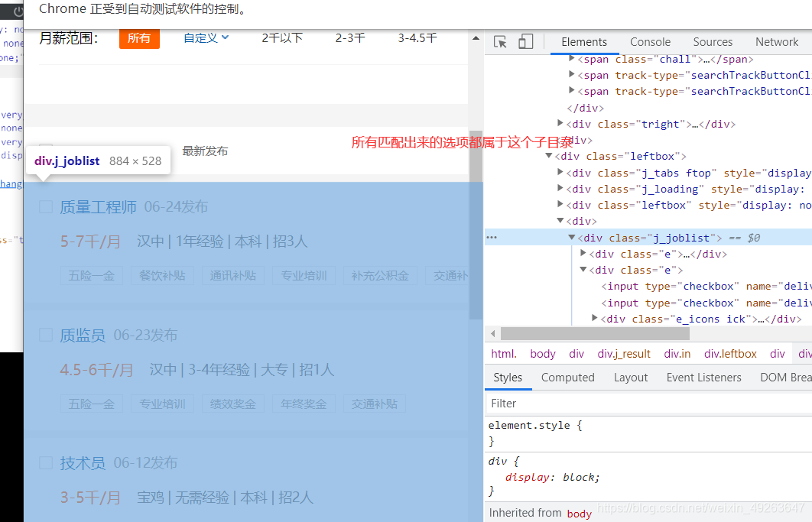Select html in the DOM breadcrumb
The image size is (812, 522).
(x=504, y=354)
